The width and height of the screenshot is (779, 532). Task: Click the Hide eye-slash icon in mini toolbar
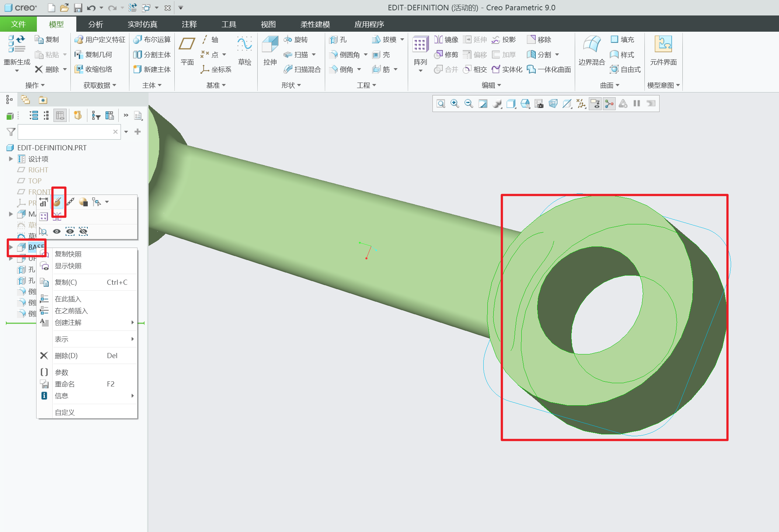[84, 231]
